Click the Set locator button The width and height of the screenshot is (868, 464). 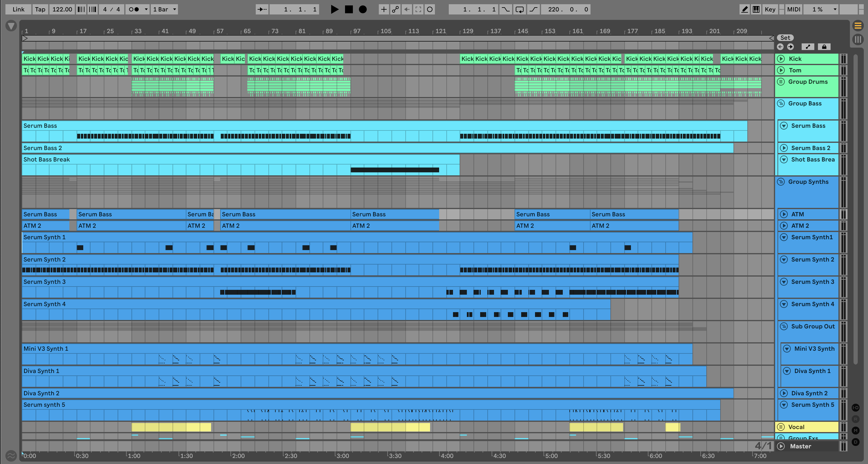tap(785, 38)
